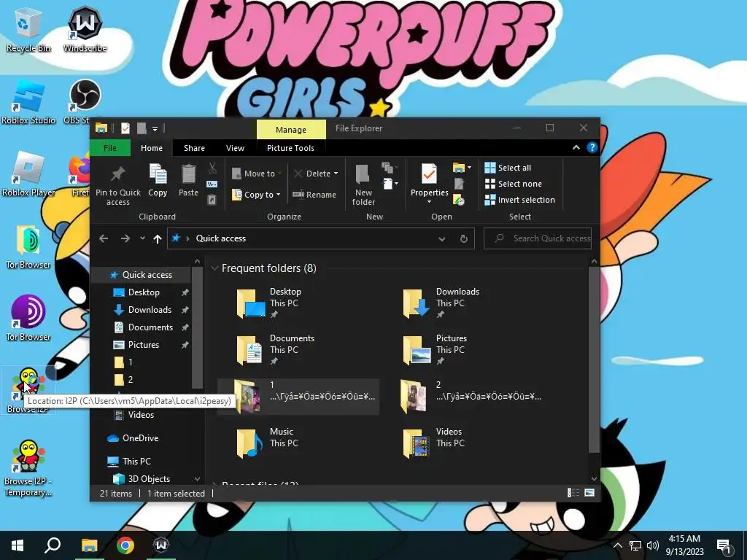Click the Copy path icon in Clipboard group

(x=212, y=184)
